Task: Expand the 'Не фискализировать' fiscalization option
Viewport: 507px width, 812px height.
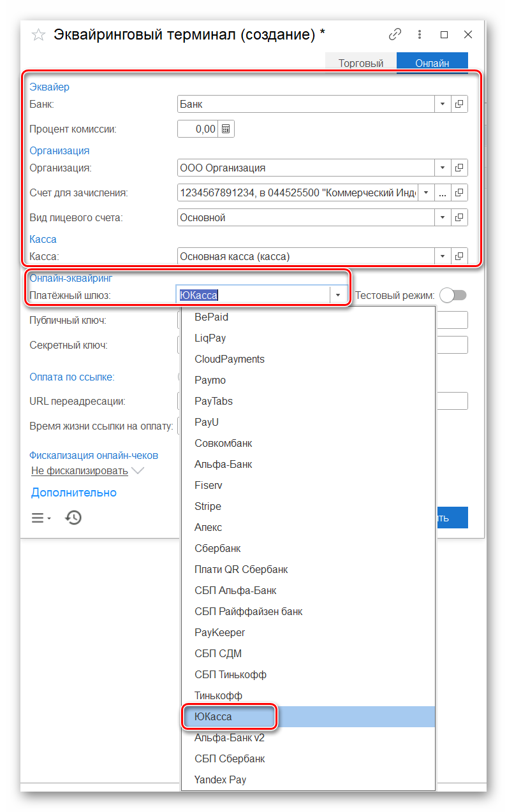Action: (137, 471)
